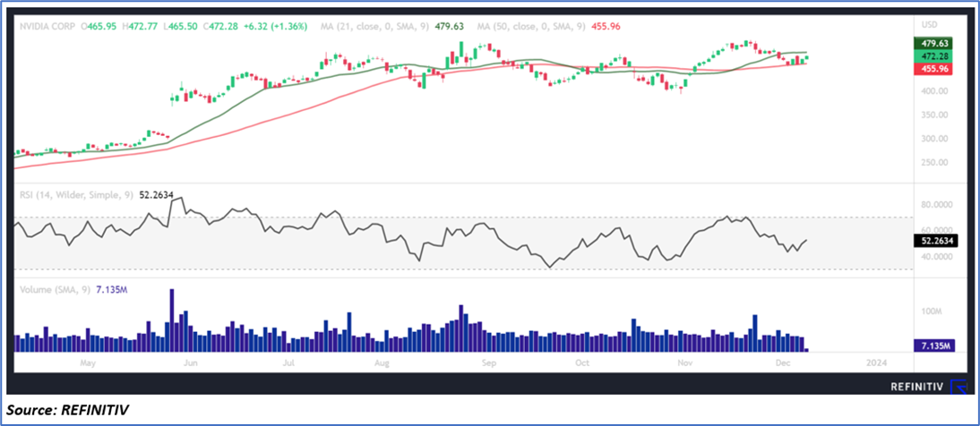Viewport: 980px width, 426px height.
Task: Click the Aug label on time axis
Action: click(383, 363)
